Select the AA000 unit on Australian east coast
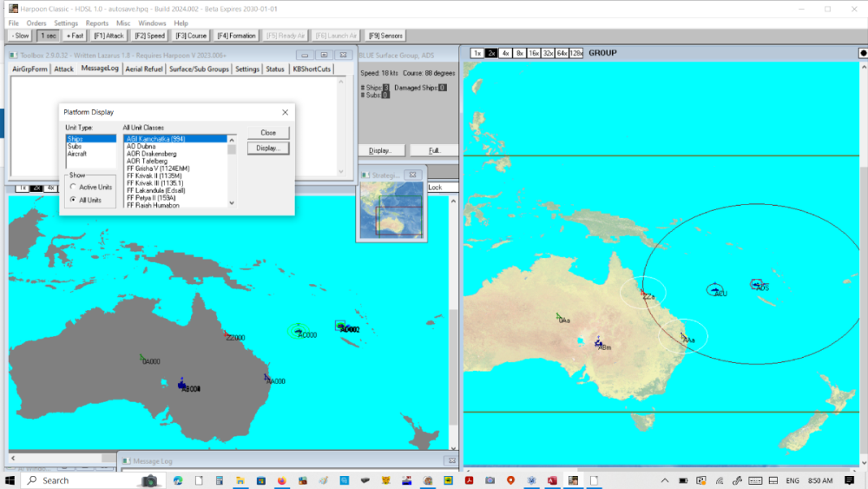The height and width of the screenshot is (489, 868). [x=267, y=379]
